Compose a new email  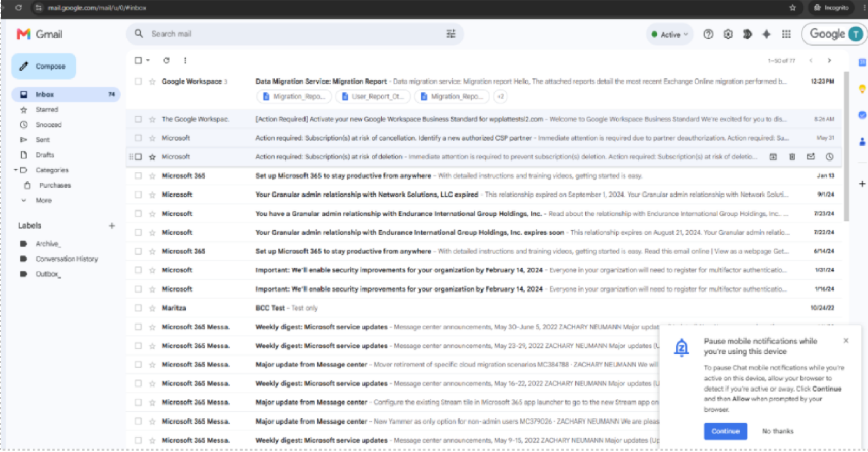[44, 66]
